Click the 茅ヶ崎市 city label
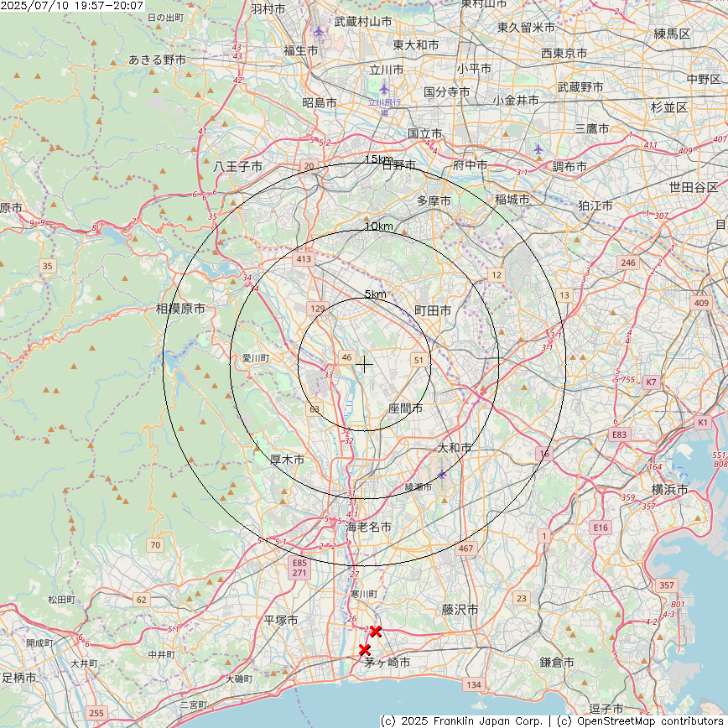Viewport: 728px width, 728px height. click(x=387, y=663)
